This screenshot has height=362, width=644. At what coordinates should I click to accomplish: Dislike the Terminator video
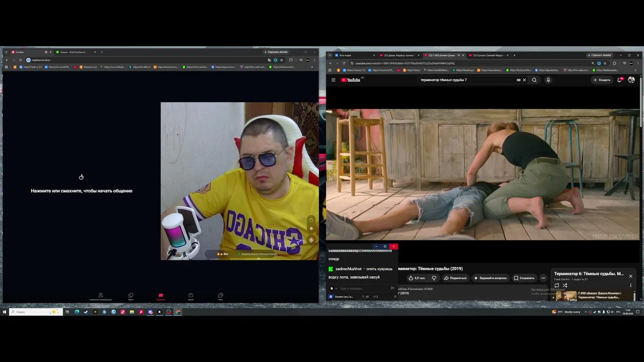(x=434, y=278)
